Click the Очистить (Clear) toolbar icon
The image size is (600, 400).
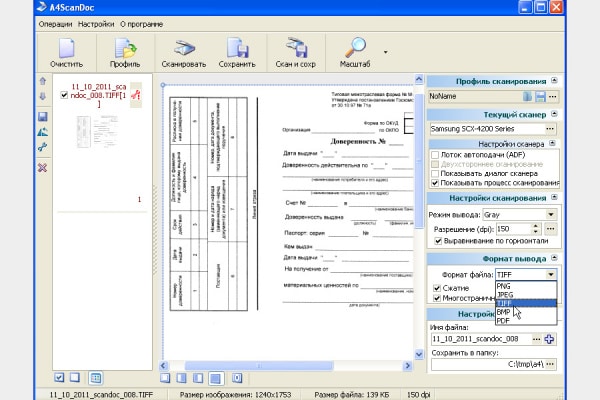click(x=66, y=50)
